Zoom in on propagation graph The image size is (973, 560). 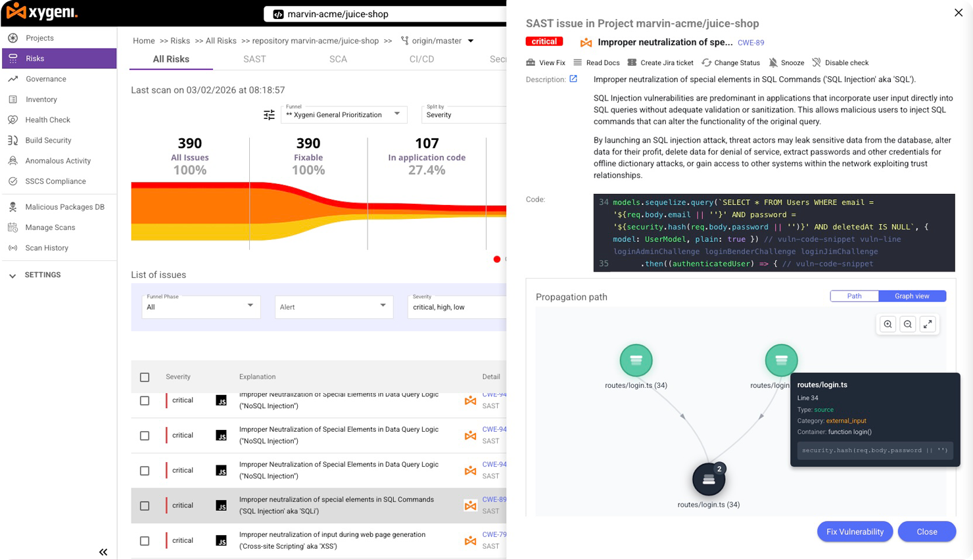click(888, 324)
